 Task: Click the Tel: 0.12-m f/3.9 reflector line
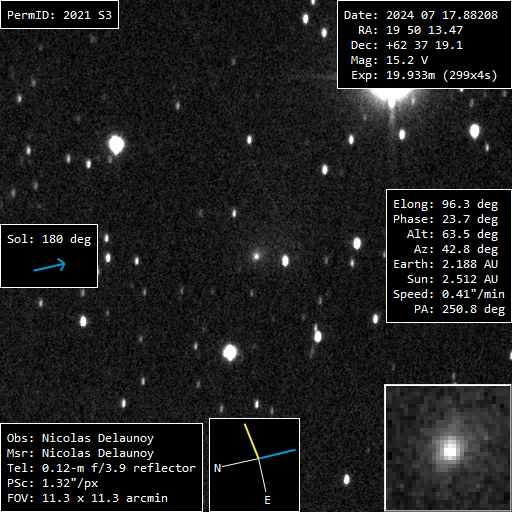(x=101, y=468)
